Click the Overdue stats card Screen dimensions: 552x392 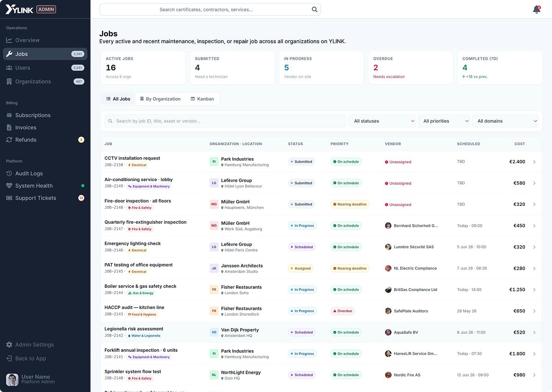410,68
